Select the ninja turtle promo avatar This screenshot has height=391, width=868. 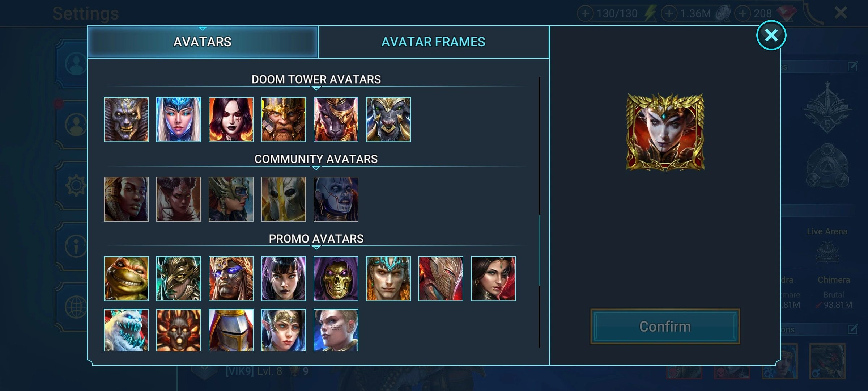click(x=126, y=279)
